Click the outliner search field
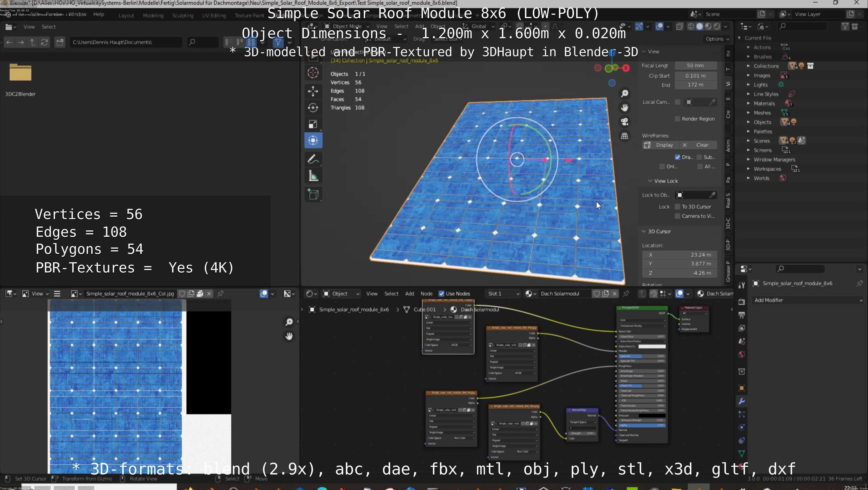This screenshot has width=868, height=490. [x=802, y=27]
